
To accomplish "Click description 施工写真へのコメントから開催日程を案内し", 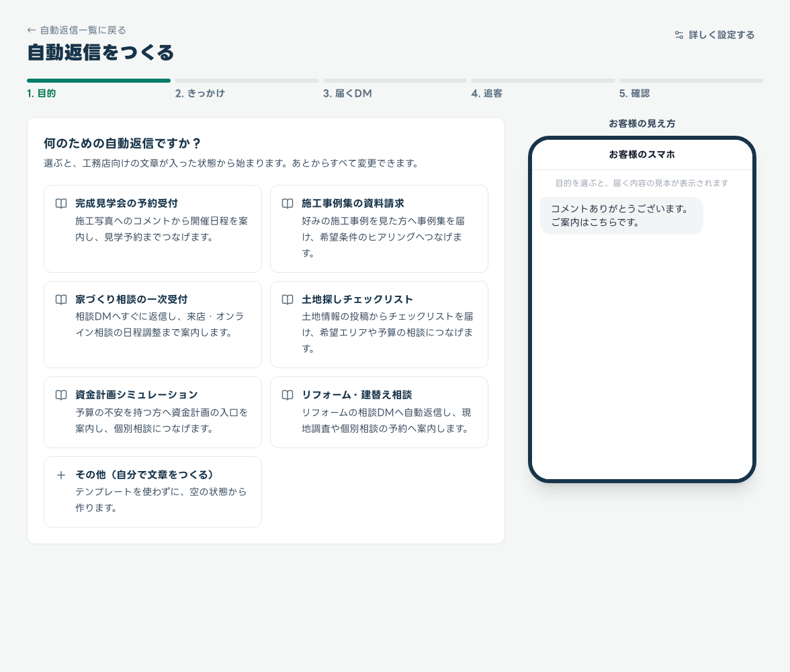I will tap(162, 229).
